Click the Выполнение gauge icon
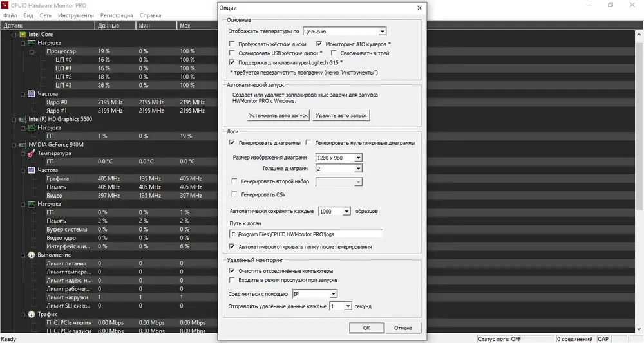The height and width of the screenshot is (343, 644). pos(31,255)
